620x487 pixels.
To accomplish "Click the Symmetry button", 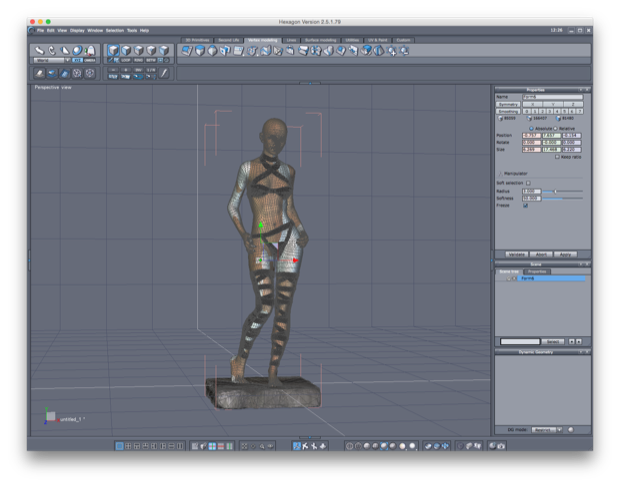I will 508,104.
